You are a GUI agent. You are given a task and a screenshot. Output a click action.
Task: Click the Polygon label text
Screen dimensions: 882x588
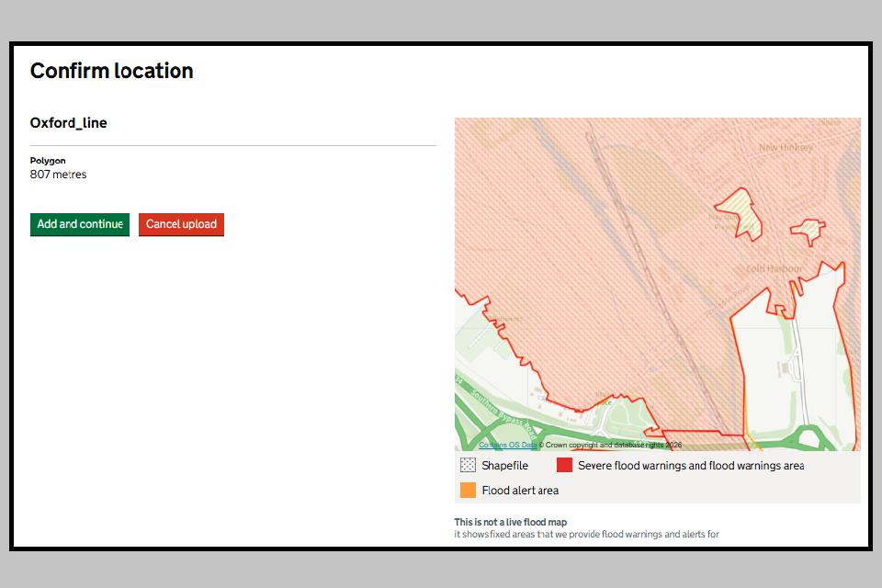[x=48, y=161]
